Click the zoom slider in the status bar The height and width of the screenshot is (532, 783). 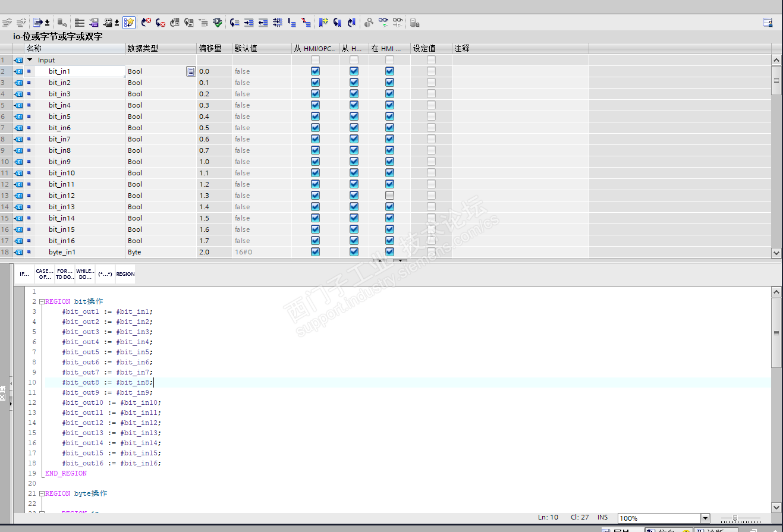[x=735, y=518]
